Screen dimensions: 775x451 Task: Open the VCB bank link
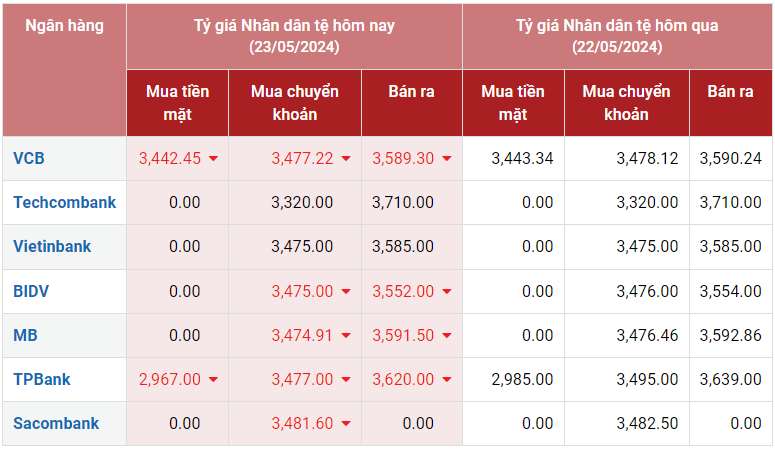29,158
